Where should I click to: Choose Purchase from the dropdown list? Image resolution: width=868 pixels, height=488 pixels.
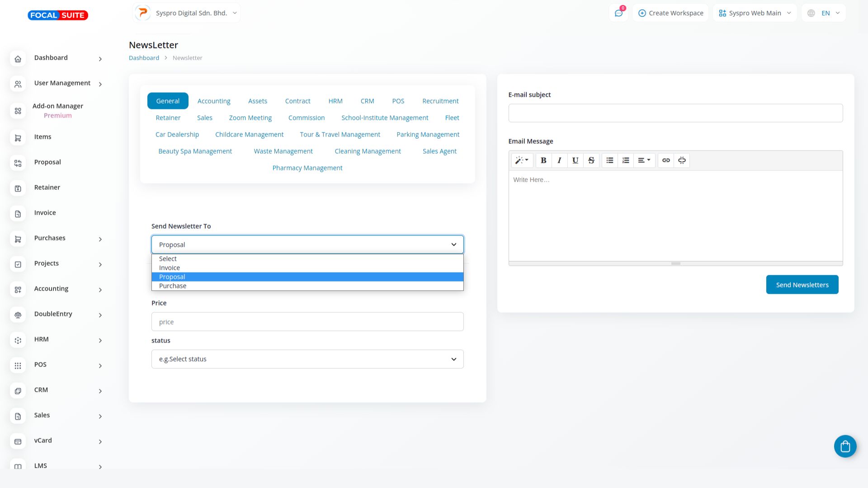pyautogui.click(x=173, y=286)
